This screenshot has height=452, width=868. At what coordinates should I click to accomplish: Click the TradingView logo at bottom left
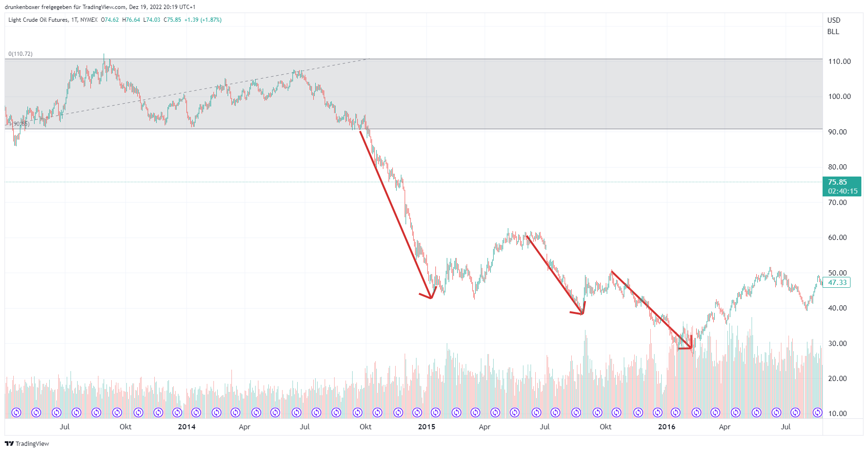27,443
